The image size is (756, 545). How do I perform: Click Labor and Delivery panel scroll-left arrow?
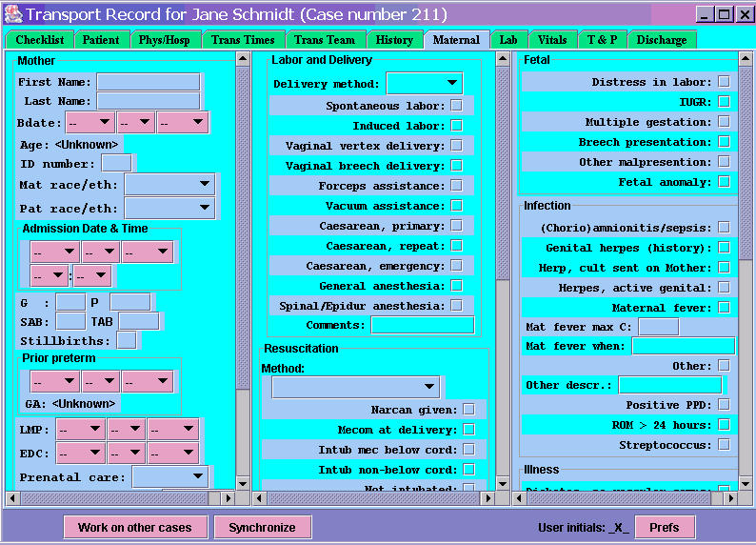tap(259, 497)
